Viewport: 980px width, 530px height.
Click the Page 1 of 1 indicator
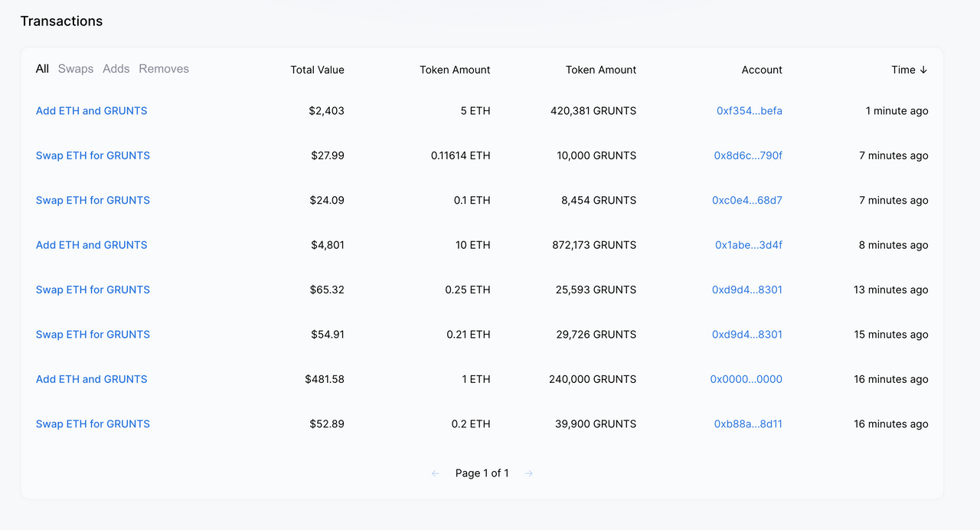click(x=482, y=473)
